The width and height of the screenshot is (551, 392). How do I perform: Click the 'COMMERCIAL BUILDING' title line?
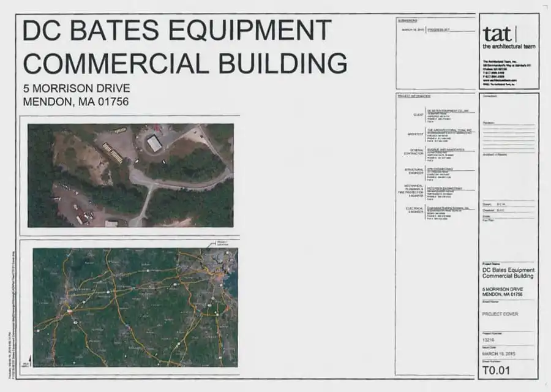tap(185, 63)
